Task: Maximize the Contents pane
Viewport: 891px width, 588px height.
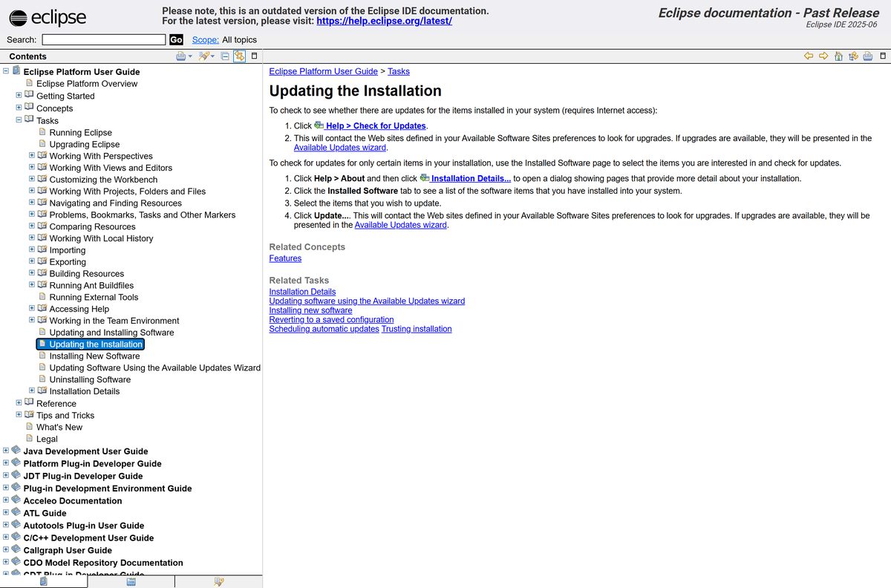Action: tap(254, 56)
